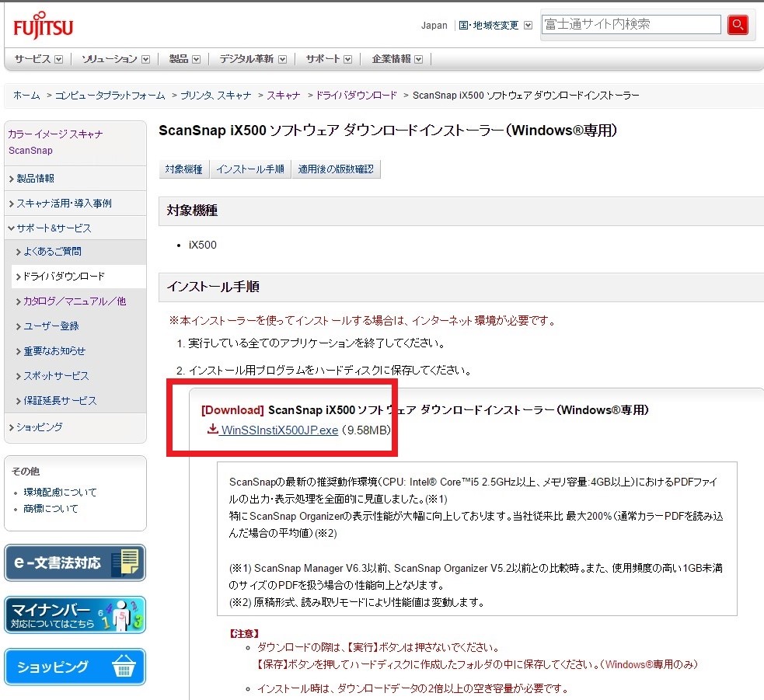The width and height of the screenshot is (764, 700).
Task: Expand the 国・地域を変更 dropdown arrow
Action: (529, 26)
